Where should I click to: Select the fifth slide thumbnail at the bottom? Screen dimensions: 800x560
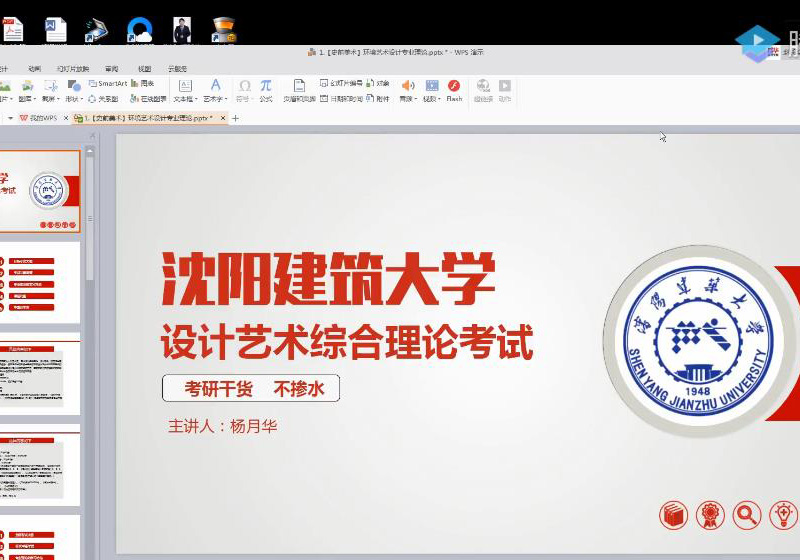click(40, 538)
